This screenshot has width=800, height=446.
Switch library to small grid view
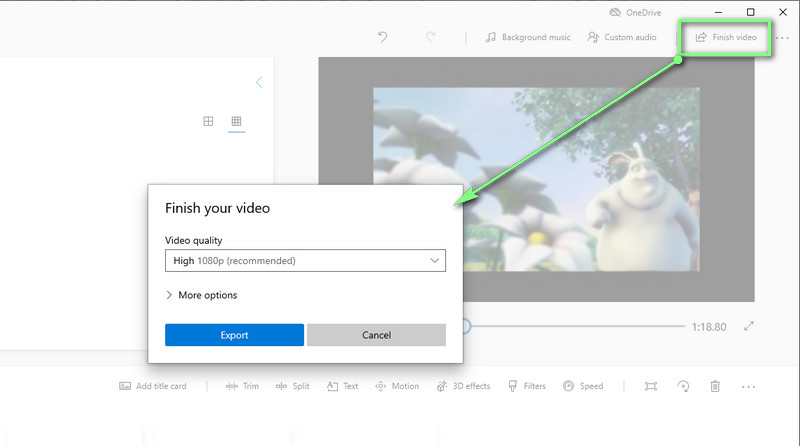pos(236,121)
